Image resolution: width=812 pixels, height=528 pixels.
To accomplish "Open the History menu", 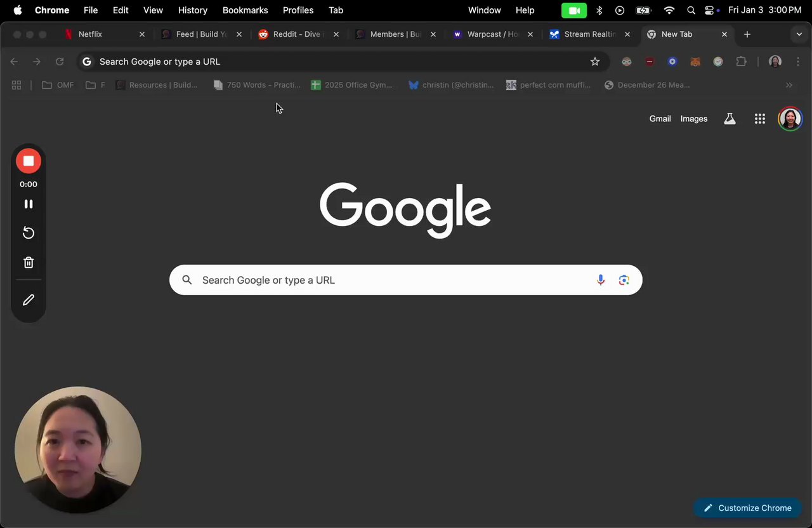I will (193, 10).
